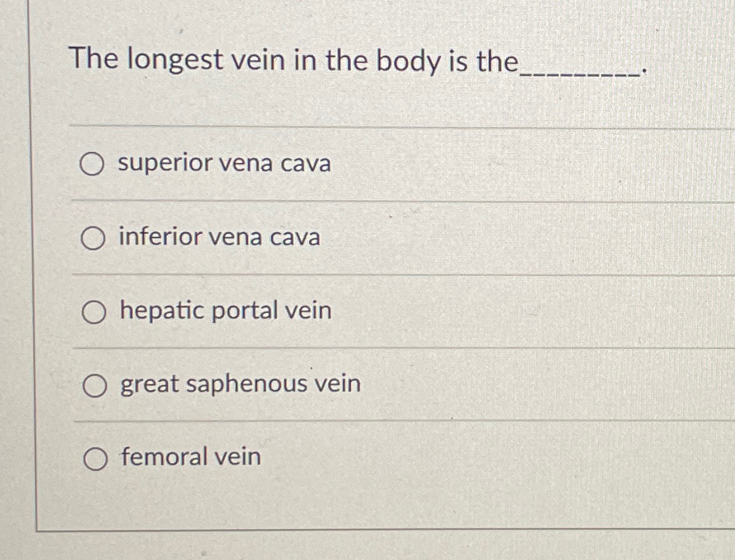Click the 'superior vena cava' answer label
Image resolution: width=735 pixels, height=560 pixels.
[x=225, y=164]
